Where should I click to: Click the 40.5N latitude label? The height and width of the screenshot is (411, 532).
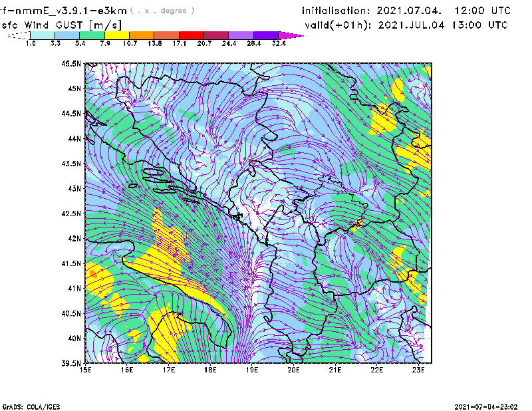tap(72, 314)
